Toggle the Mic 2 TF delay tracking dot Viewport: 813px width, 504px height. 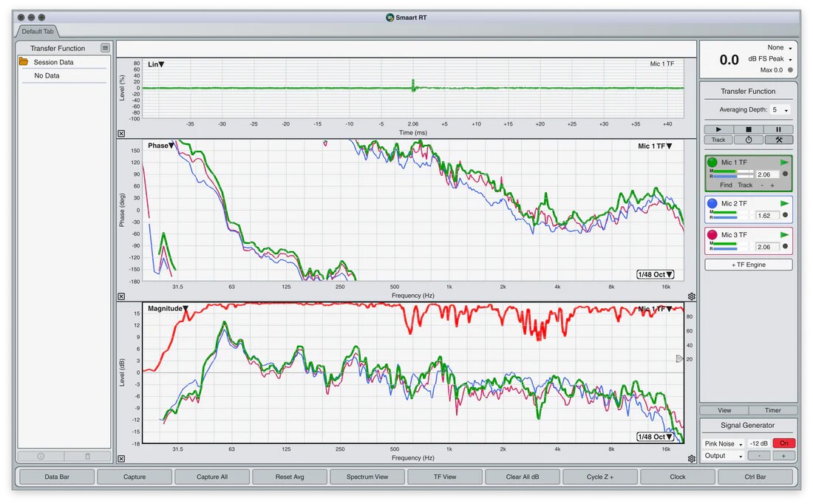click(x=785, y=215)
